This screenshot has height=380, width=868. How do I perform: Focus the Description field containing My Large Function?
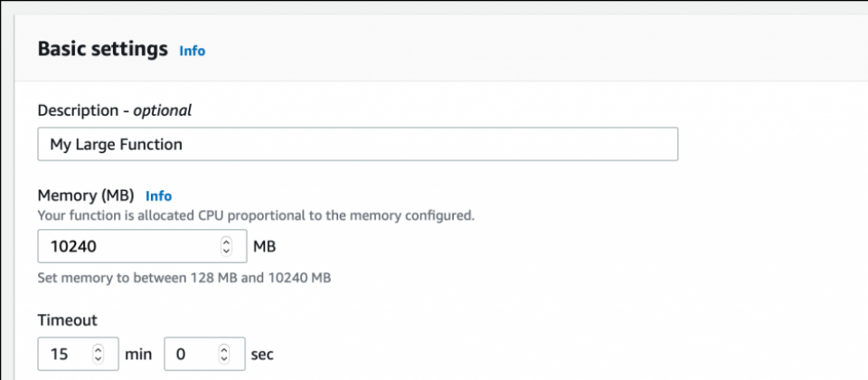(358, 145)
